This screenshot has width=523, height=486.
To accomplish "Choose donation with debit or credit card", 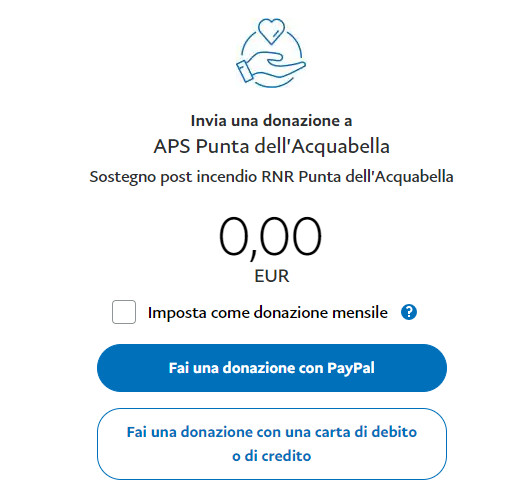I will [272, 444].
